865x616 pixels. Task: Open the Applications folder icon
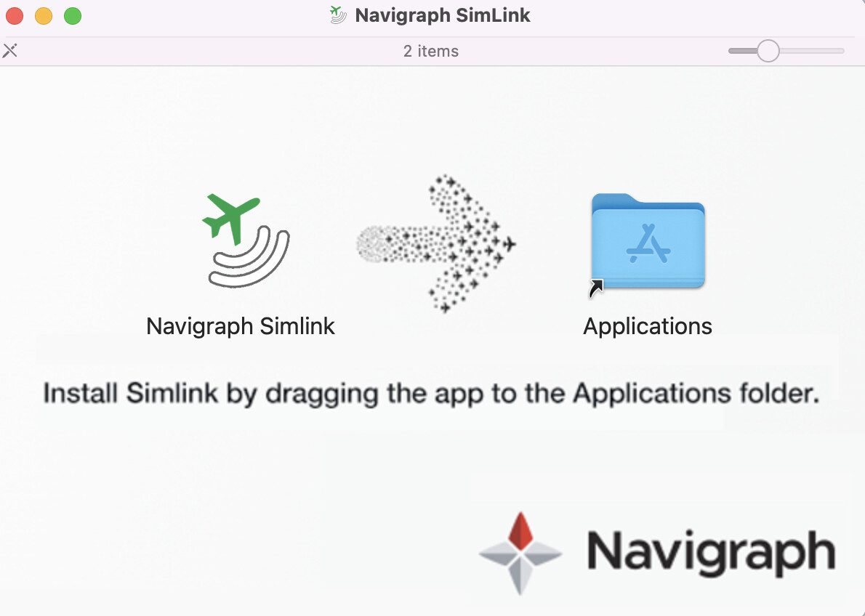pos(647,240)
